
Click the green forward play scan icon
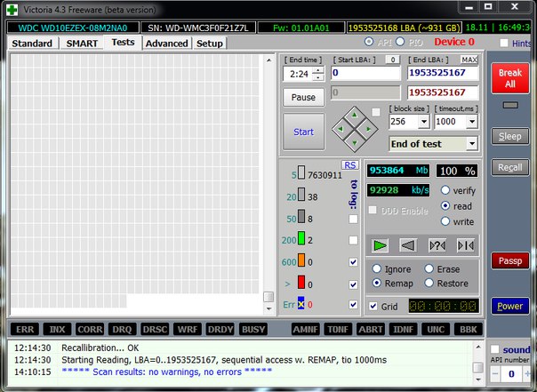380,245
